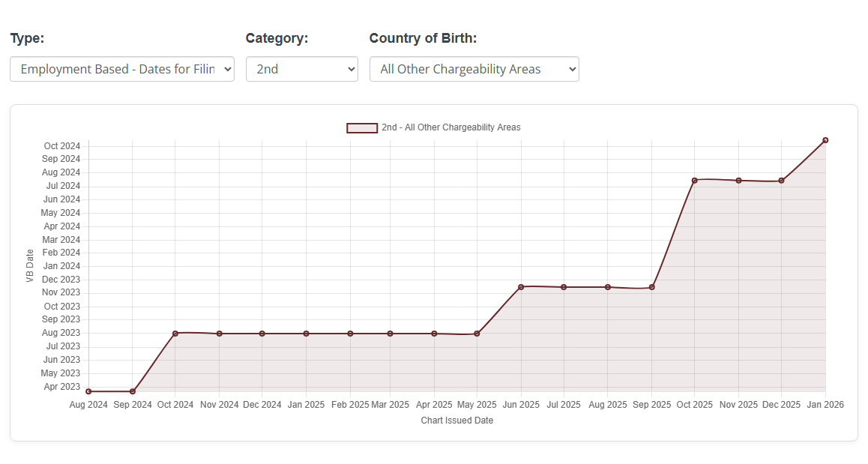The image size is (868, 464).
Task: Click the Dec 2025 data point marker
Action: click(x=782, y=180)
